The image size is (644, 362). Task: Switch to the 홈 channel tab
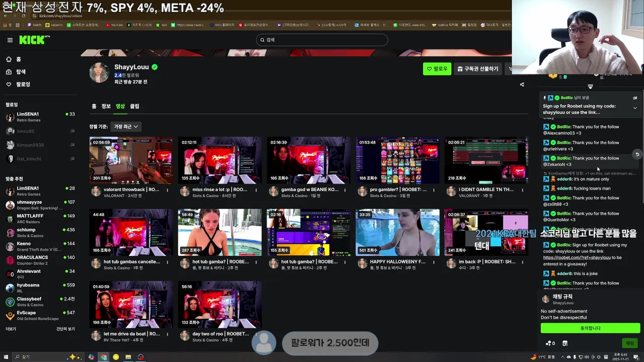94,106
